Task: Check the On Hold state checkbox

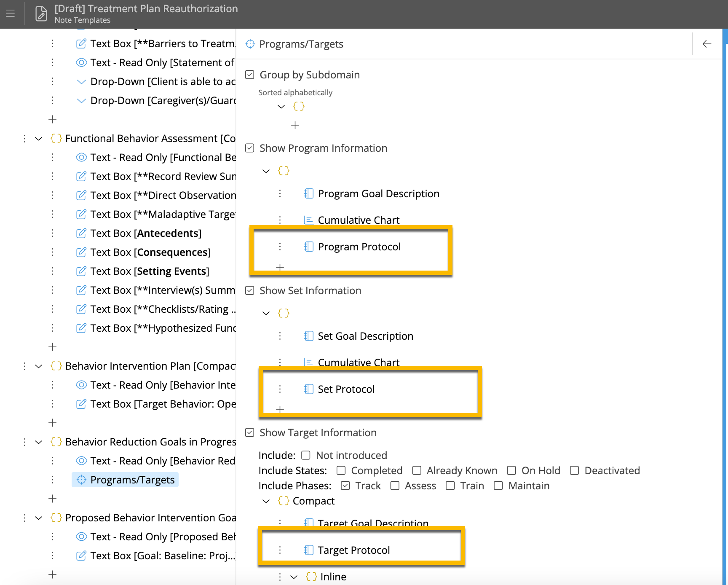Action: click(511, 470)
